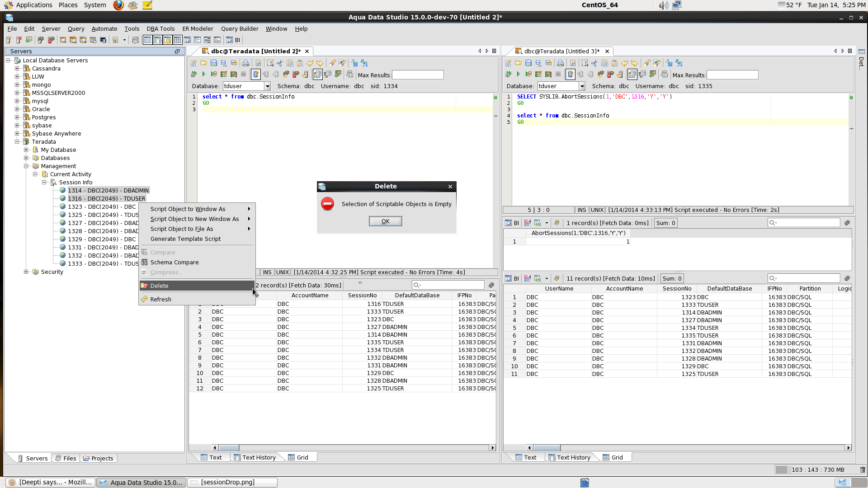Toggle the yellow database panel button in main toolbar
The width and height of the screenshot is (868, 488).
(167, 40)
